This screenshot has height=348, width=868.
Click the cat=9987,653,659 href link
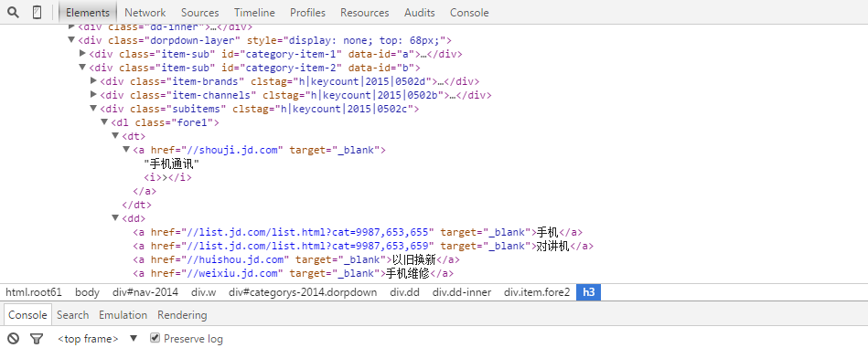tap(309, 246)
